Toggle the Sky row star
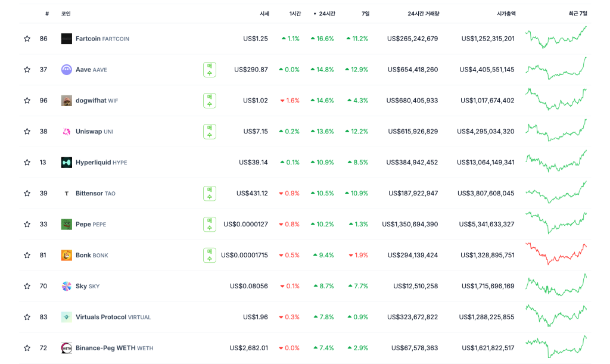The width and height of the screenshot is (610, 364). [x=27, y=286]
